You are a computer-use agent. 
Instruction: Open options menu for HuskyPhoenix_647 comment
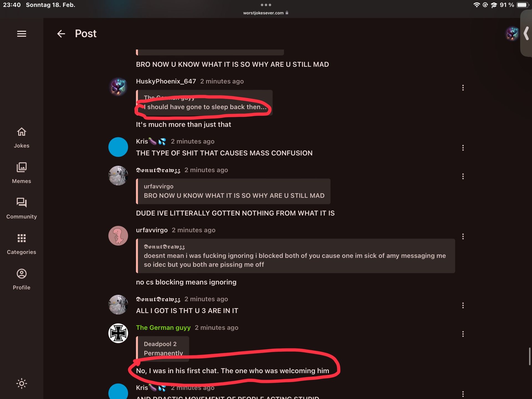click(x=463, y=88)
